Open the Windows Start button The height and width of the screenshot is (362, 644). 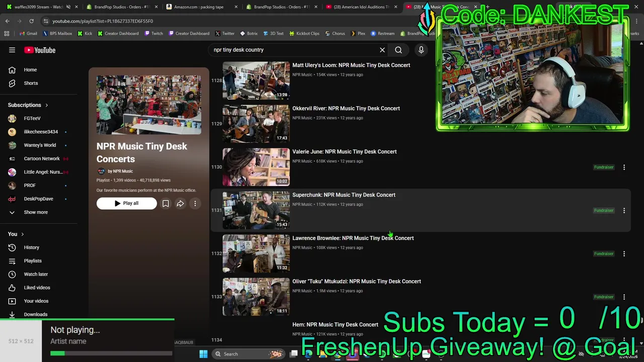[203, 354]
